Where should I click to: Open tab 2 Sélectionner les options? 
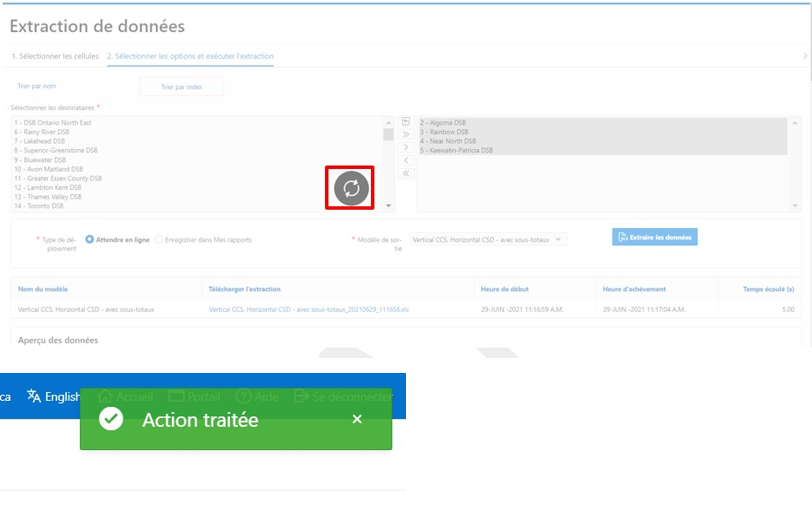coord(190,56)
